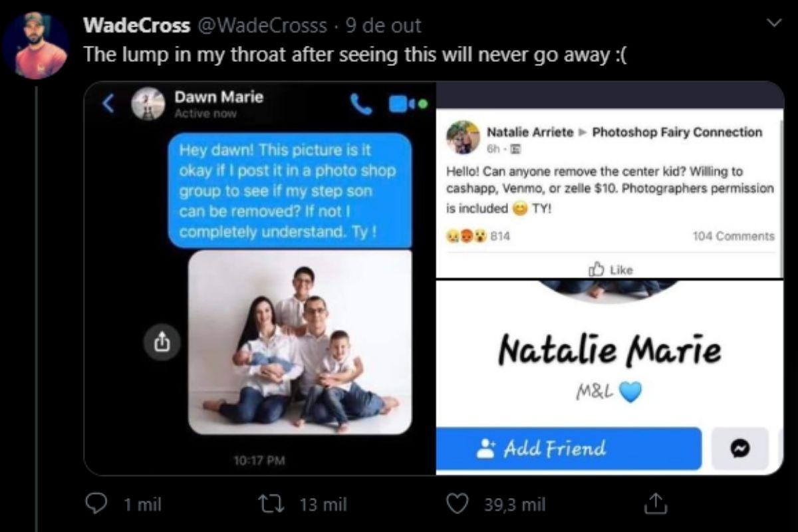The image size is (798, 532).
Task: Open Natalie Arriete's profile name link
Action: pyautogui.click(x=530, y=132)
